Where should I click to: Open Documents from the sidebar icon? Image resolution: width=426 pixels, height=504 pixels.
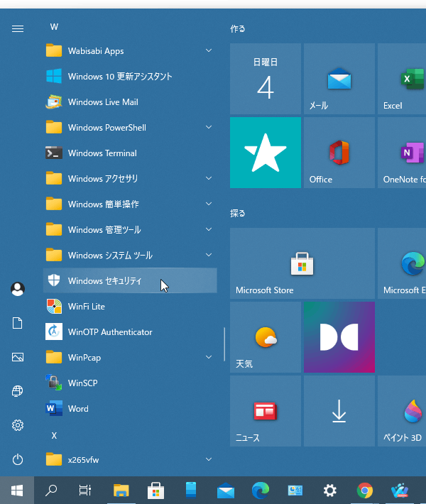18,323
